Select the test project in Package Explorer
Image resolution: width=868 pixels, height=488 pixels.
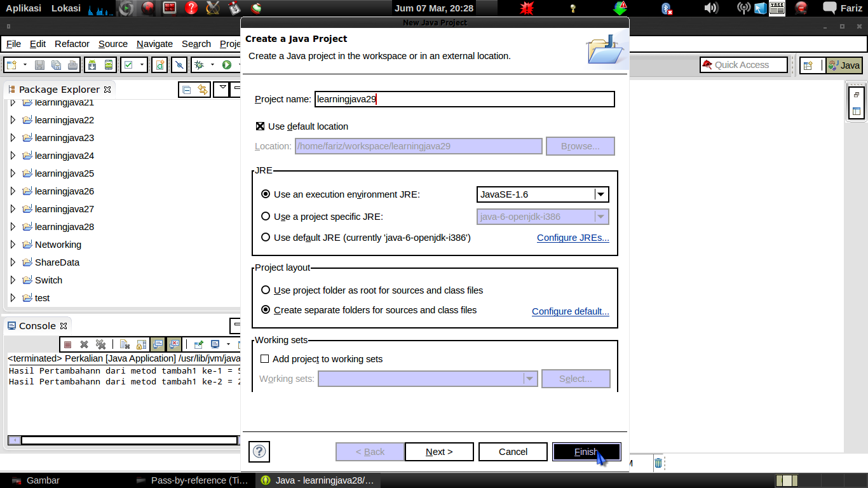(x=42, y=297)
